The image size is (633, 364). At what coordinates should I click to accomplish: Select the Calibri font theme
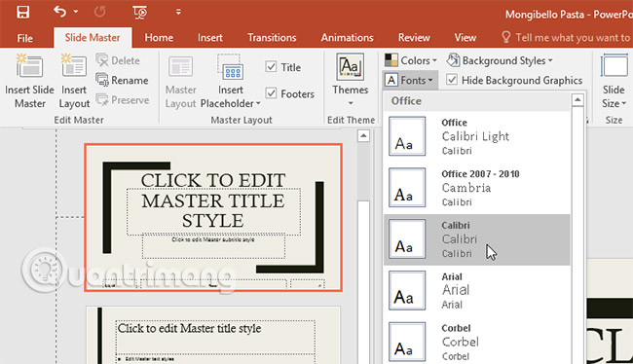point(476,239)
